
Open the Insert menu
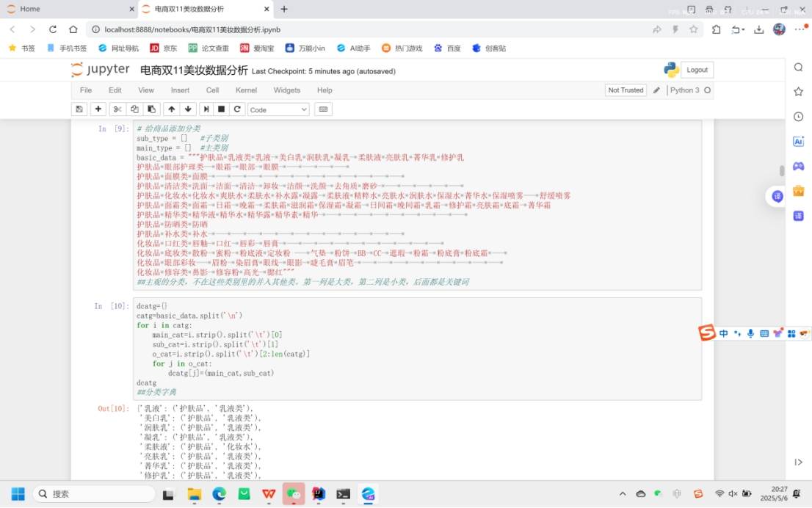[180, 90]
